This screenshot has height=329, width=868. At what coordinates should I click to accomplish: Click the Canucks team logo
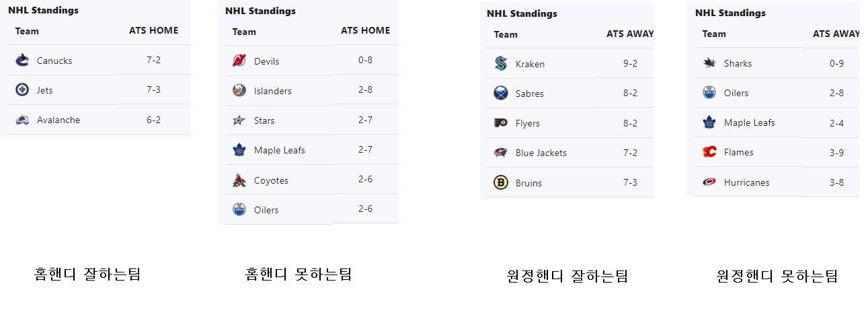[x=22, y=61]
